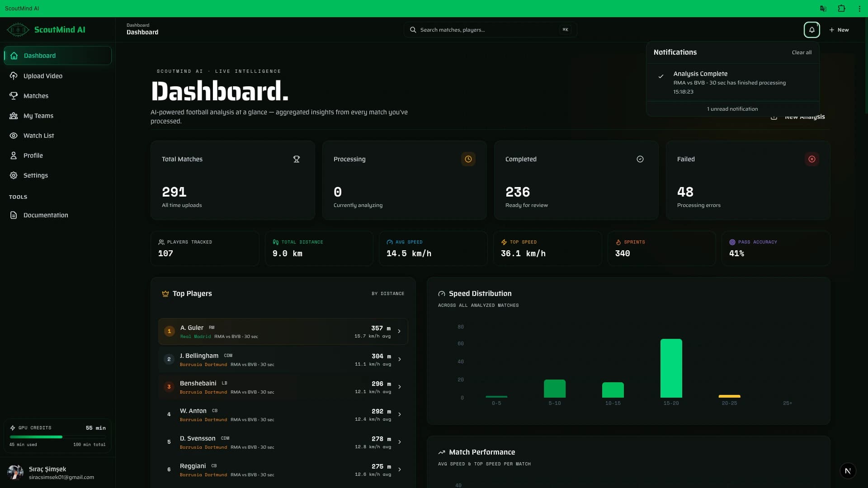Image resolution: width=868 pixels, height=488 pixels.
Task: Expand J. Bellingham row chevron
Action: pyautogui.click(x=399, y=359)
